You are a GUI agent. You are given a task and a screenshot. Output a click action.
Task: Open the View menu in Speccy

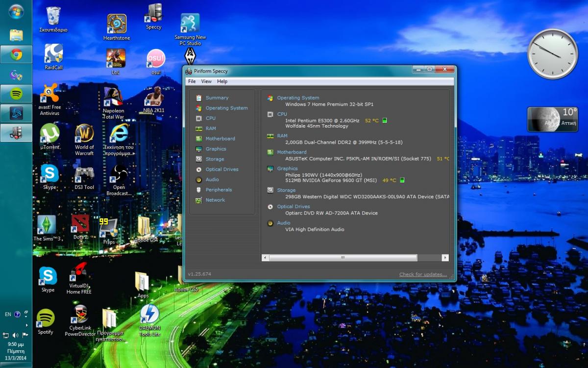click(x=206, y=81)
